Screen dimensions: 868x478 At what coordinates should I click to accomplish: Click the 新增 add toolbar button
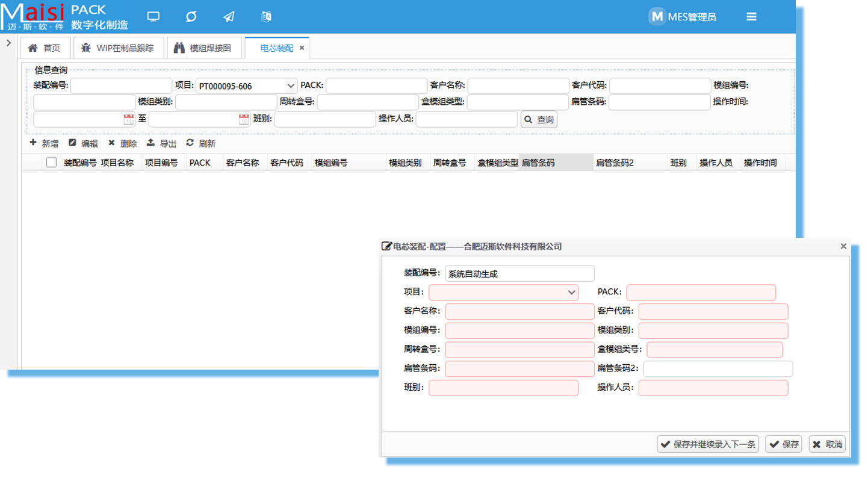[45, 143]
